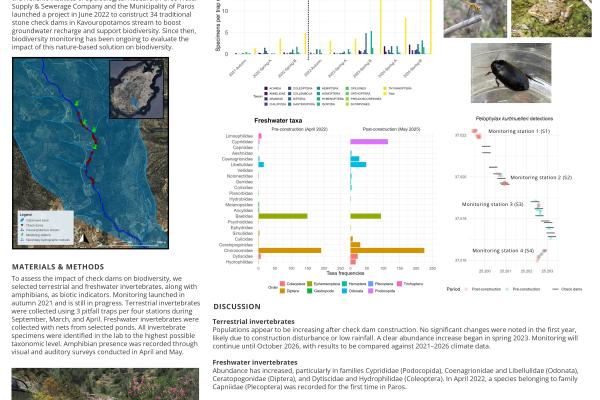Click the 'Monitoring station 1 (S1)' label
Viewport: 600px width, 400px height.
point(519,131)
